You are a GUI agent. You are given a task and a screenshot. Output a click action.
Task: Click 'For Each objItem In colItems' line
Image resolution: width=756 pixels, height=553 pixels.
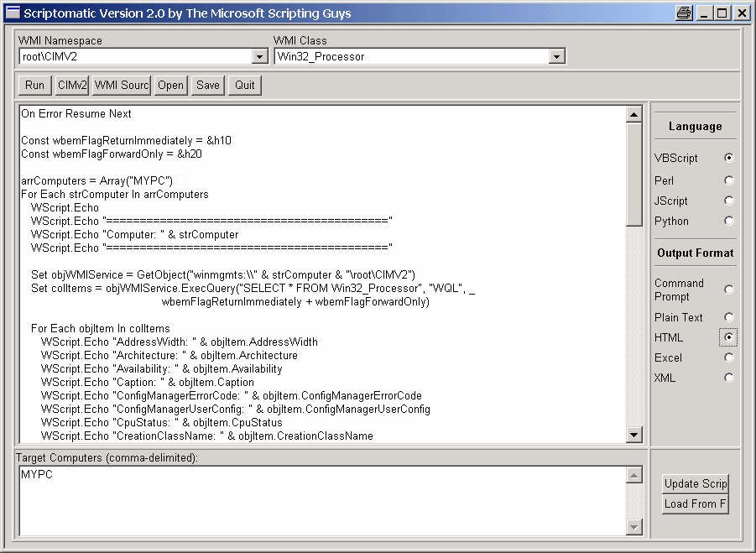click(x=101, y=329)
